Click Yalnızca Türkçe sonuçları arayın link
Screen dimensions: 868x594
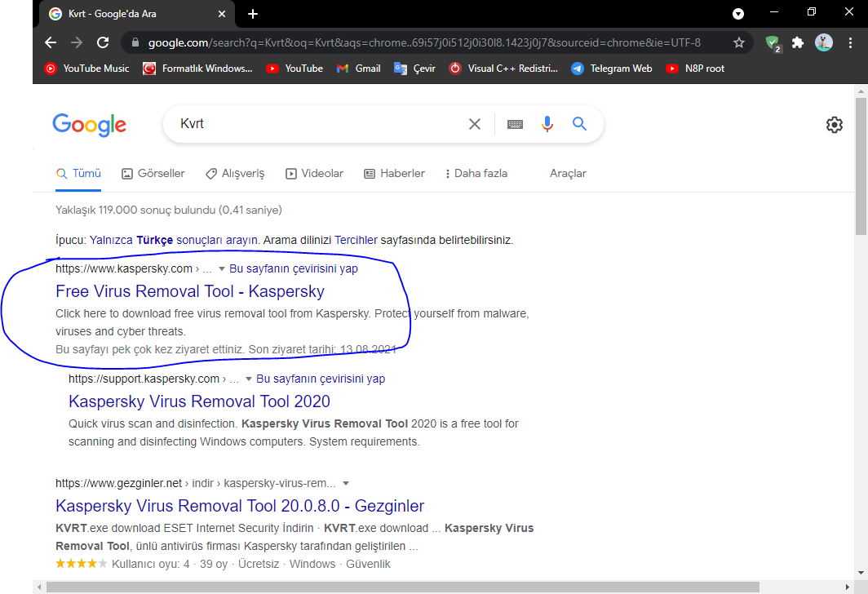(174, 240)
